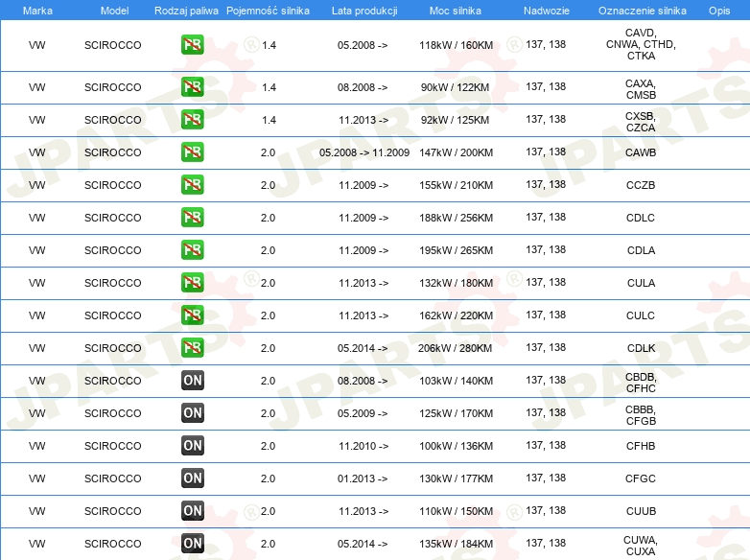Click the PB fuel icon for the 118kW/160KM engine
The height and width of the screenshot is (560, 750).
pos(192,45)
